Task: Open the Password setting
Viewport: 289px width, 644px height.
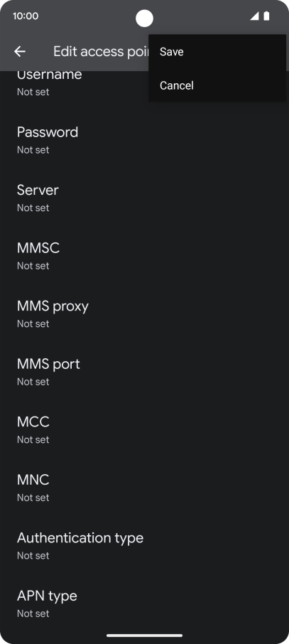Action: point(145,141)
